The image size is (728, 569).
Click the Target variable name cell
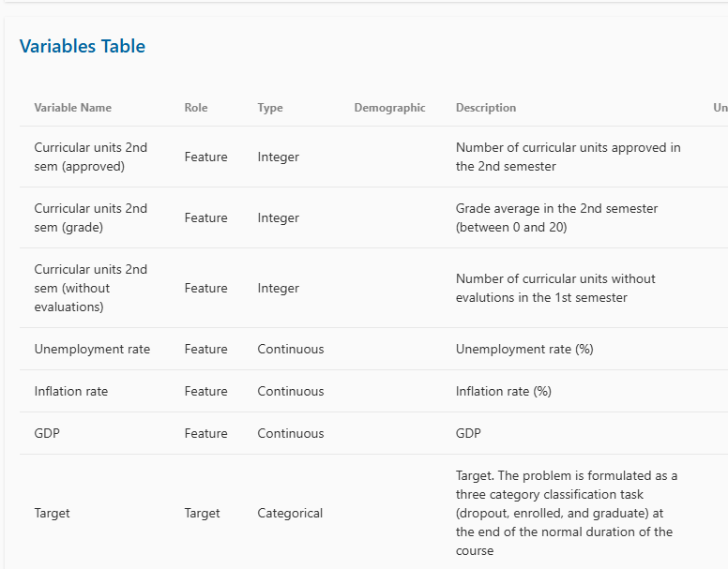coord(53,513)
